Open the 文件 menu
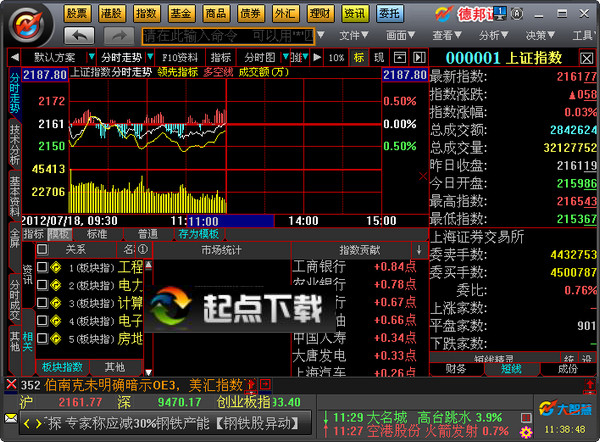600x442 pixels. click(354, 36)
